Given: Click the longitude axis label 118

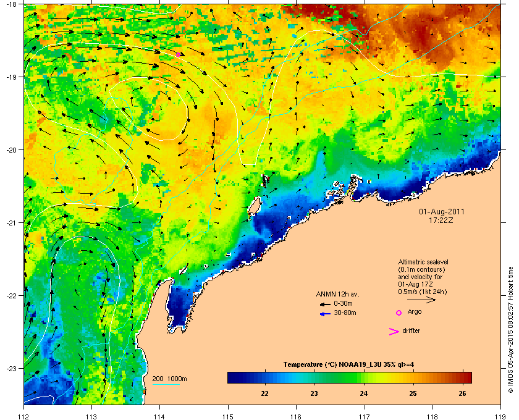Looking at the screenshot, I should click(432, 416).
